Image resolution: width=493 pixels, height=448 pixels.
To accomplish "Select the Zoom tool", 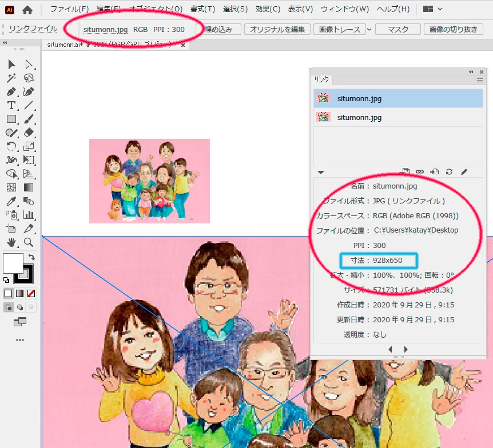I will coord(29,242).
